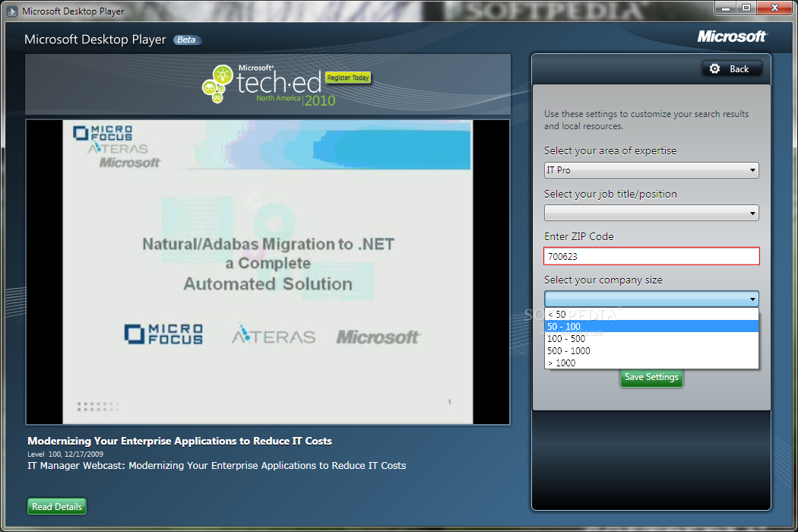Click the Register Today badge on banner
798x532 pixels.
347,78
